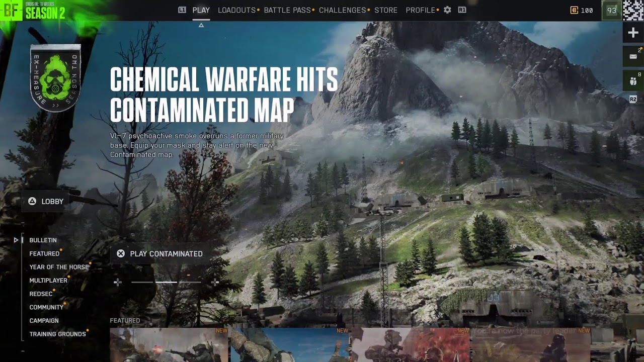Screen dimensions: 644x362
Task: Open the Profile tab
Action: tap(421, 10)
